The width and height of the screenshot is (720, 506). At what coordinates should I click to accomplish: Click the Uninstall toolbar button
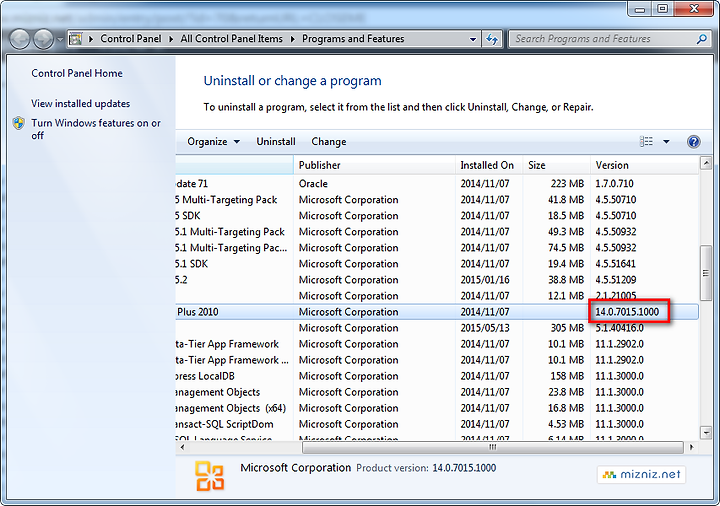coord(276,141)
